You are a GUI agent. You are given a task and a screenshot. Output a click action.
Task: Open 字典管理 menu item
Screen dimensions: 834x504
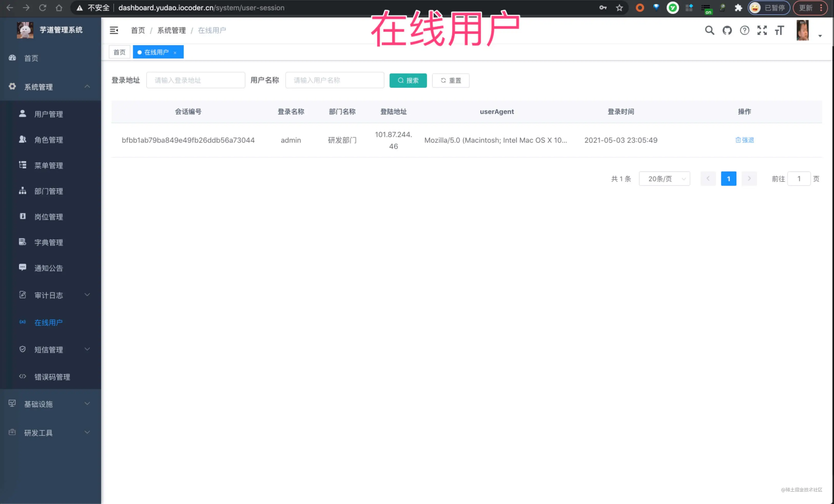[x=51, y=243]
